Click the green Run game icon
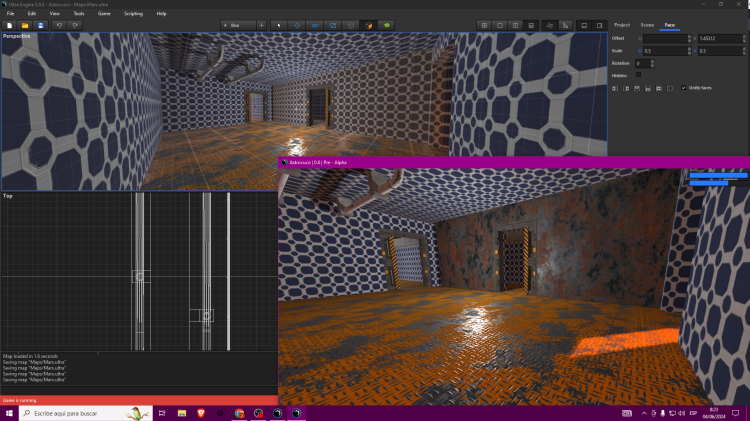This screenshot has width=750, height=421. point(386,24)
